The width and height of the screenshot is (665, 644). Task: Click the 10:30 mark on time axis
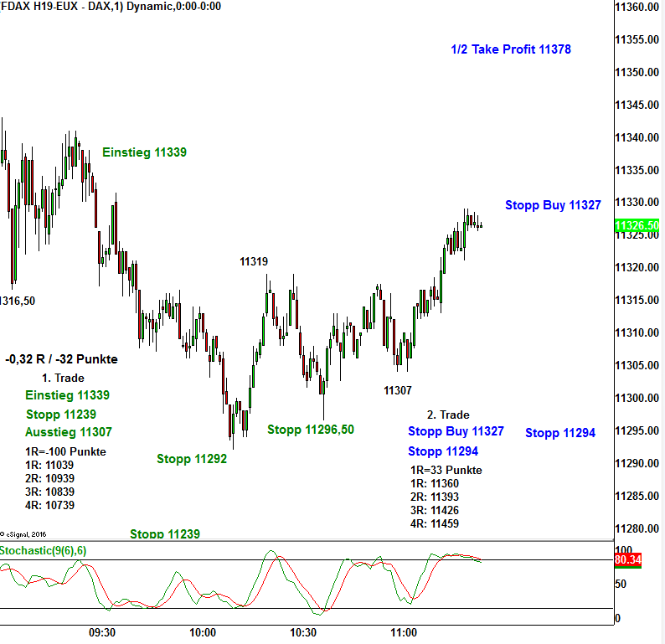[x=303, y=633]
